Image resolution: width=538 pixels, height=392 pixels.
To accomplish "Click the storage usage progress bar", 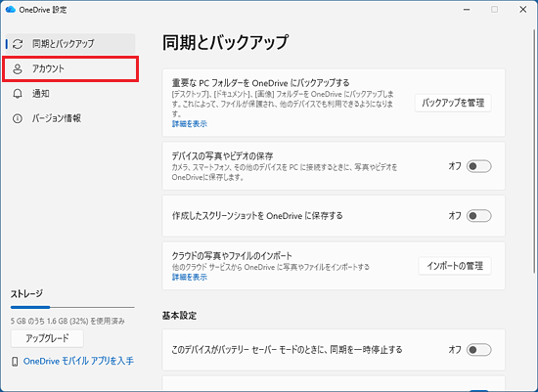I will click(x=72, y=307).
